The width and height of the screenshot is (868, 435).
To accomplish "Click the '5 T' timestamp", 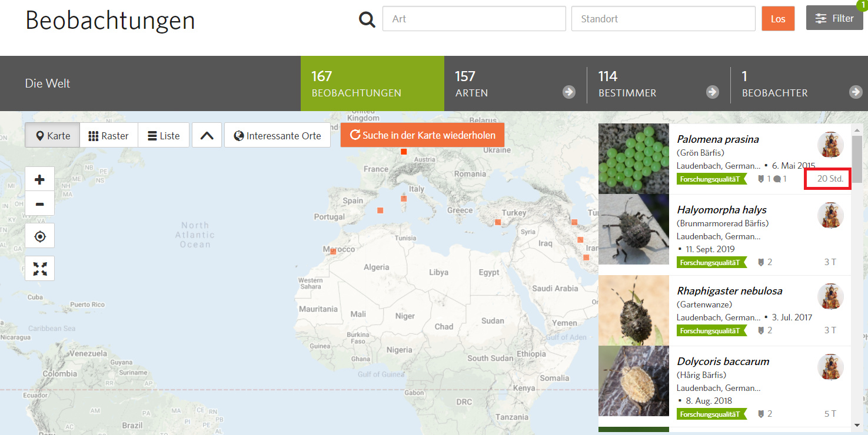I will pos(830,414).
